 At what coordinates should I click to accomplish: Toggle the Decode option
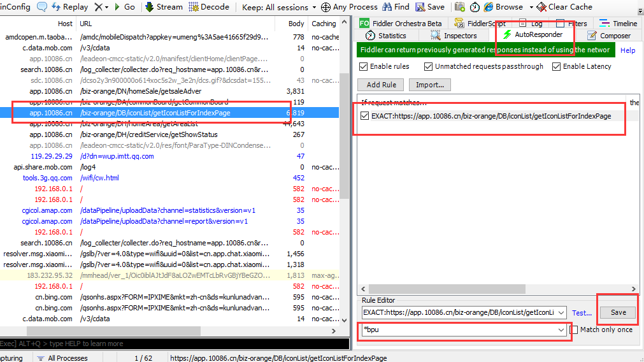pyautogui.click(x=209, y=7)
